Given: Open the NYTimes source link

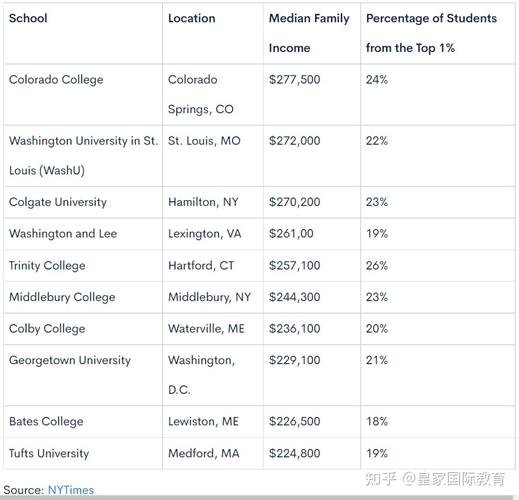Looking at the screenshot, I should tap(71, 490).
